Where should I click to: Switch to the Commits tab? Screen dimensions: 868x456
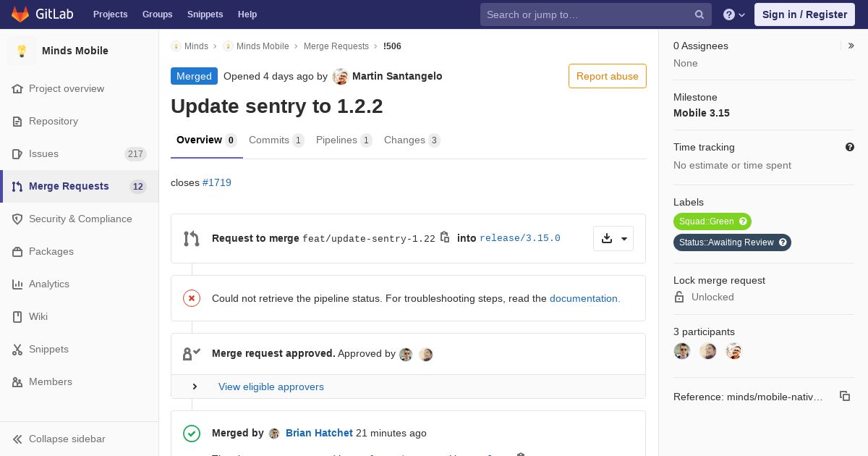[x=276, y=140]
